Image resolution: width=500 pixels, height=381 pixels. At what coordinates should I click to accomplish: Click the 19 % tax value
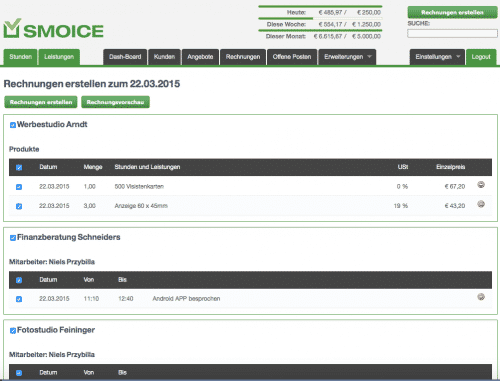click(x=401, y=206)
